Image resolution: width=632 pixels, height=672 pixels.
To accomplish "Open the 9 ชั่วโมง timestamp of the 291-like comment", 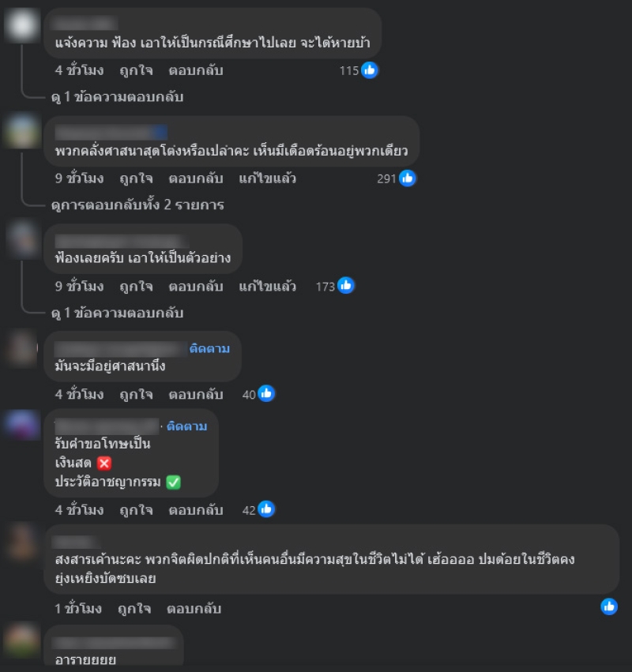I will click(79, 178).
